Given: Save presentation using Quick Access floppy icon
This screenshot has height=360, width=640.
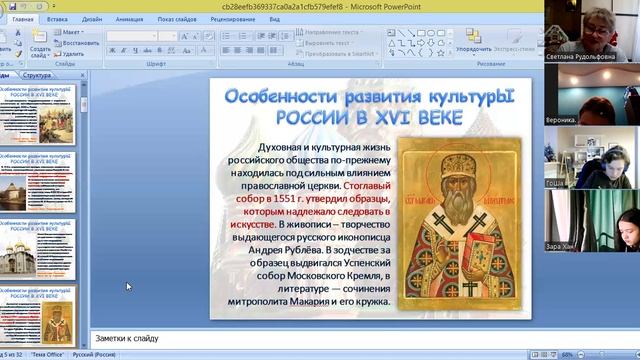Looking at the screenshot, I should 13,6.
